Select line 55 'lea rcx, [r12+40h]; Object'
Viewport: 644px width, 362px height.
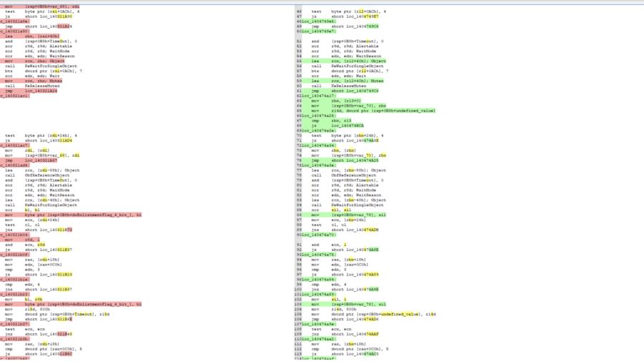pos(348,61)
